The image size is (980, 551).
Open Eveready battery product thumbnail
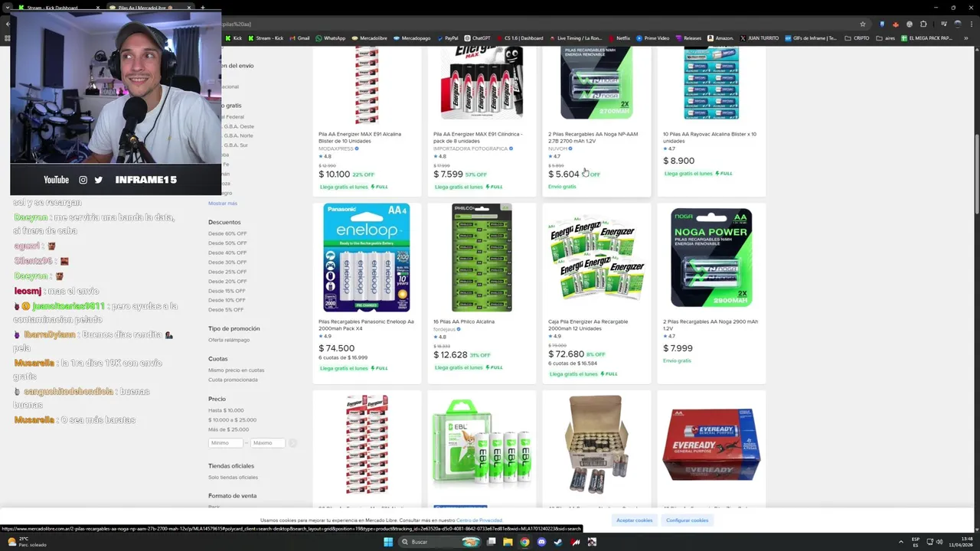coord(711,444)
